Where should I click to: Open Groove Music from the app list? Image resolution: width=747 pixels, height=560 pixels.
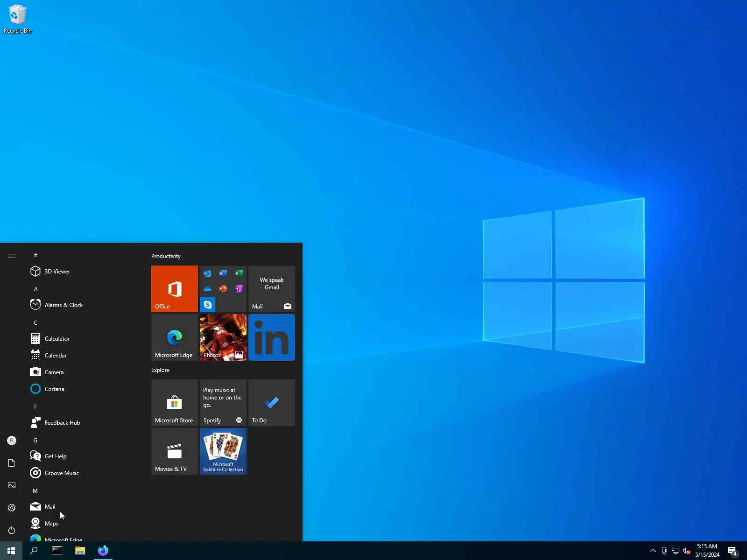coord(84,473)
